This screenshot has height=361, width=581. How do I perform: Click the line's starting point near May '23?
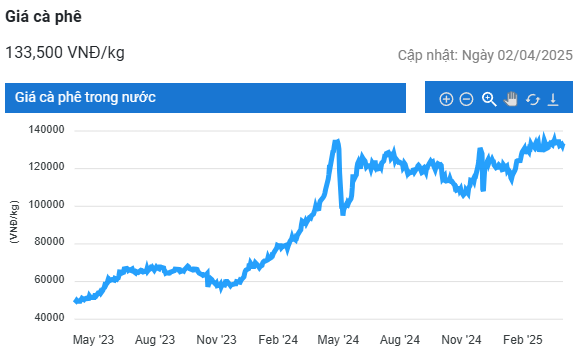[x=76, y=301]
